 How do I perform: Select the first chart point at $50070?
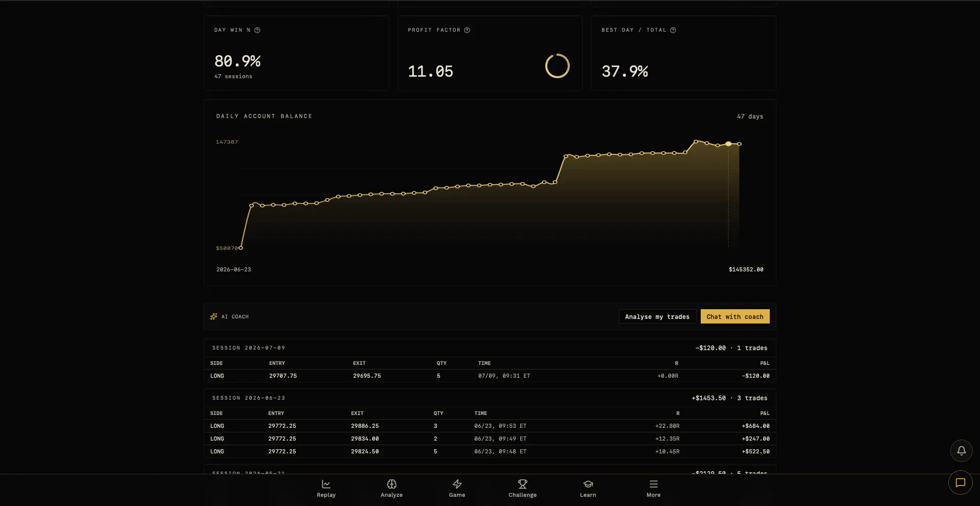click(240, 248)
